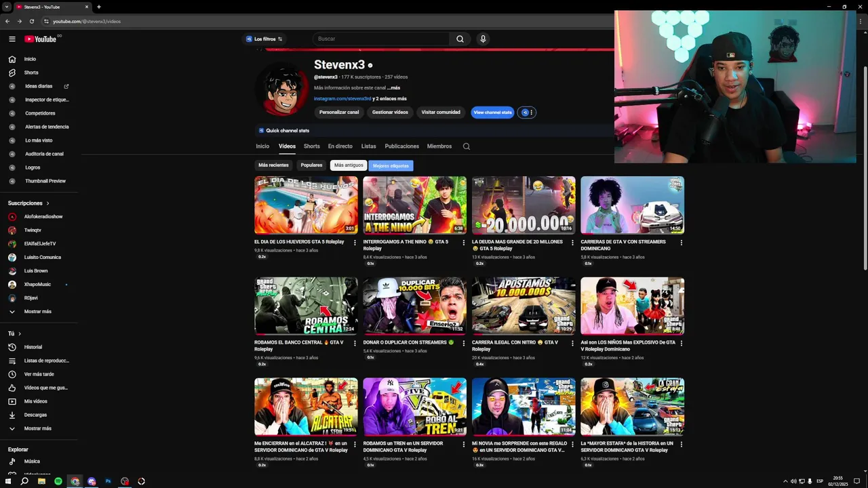This screenshot has height=488, width=868.
Task: Click the browser address bar URL
Action: tap(87, 21)
